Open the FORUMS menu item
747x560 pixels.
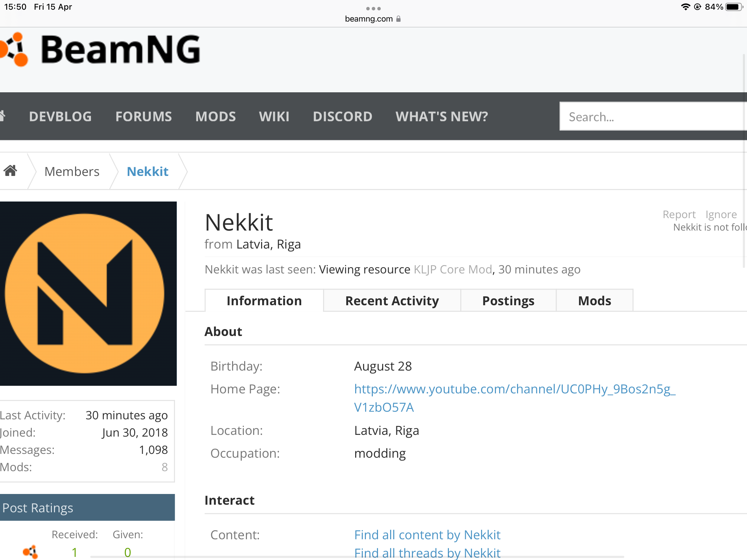point(144,116)
